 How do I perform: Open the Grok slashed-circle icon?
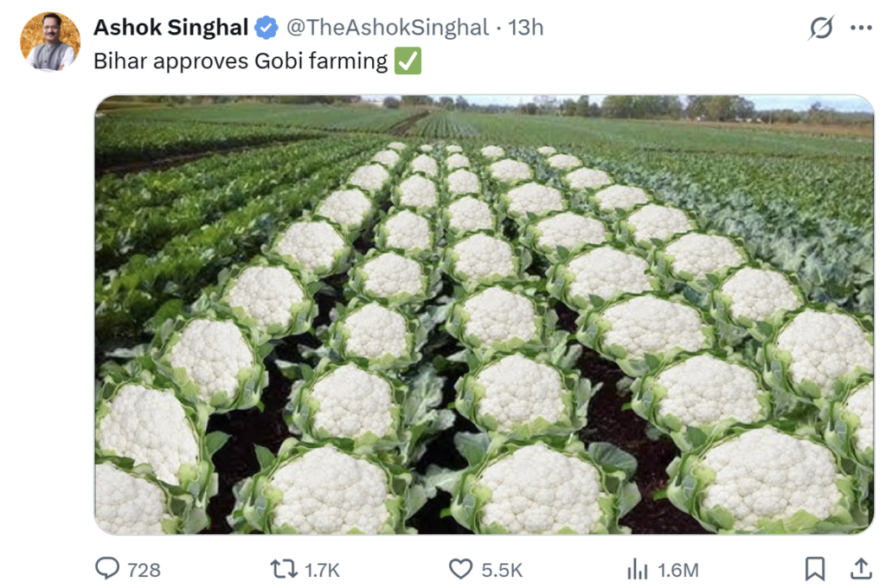pos(820,29)
